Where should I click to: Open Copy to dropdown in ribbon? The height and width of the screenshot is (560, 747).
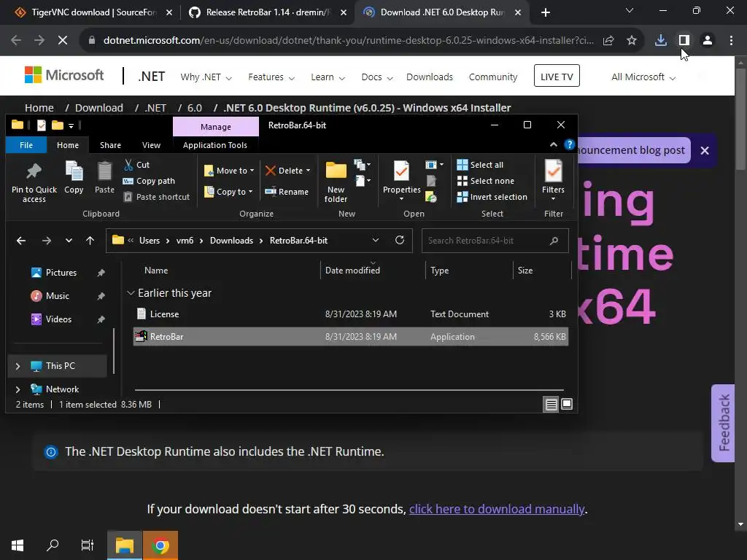coord(228,192)
